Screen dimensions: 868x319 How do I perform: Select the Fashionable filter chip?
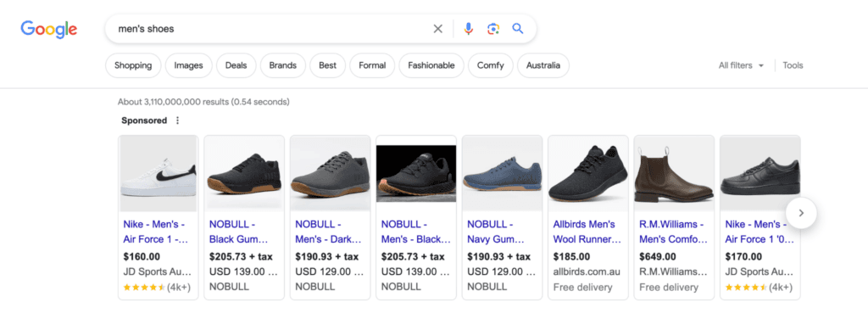pos(431,65)
